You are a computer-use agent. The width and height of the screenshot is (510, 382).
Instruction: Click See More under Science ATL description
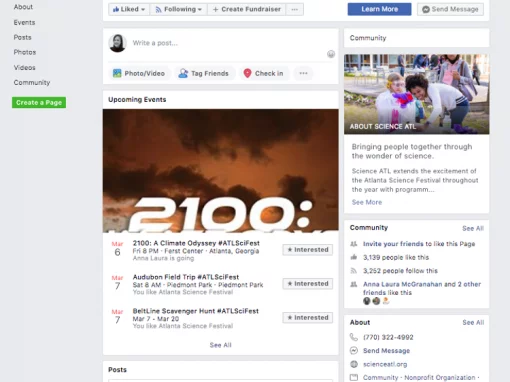pos(367,202)
